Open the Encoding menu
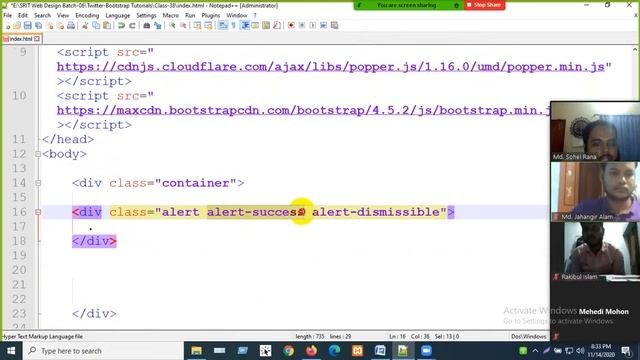 pyautogui.click(x=87, y=15)
